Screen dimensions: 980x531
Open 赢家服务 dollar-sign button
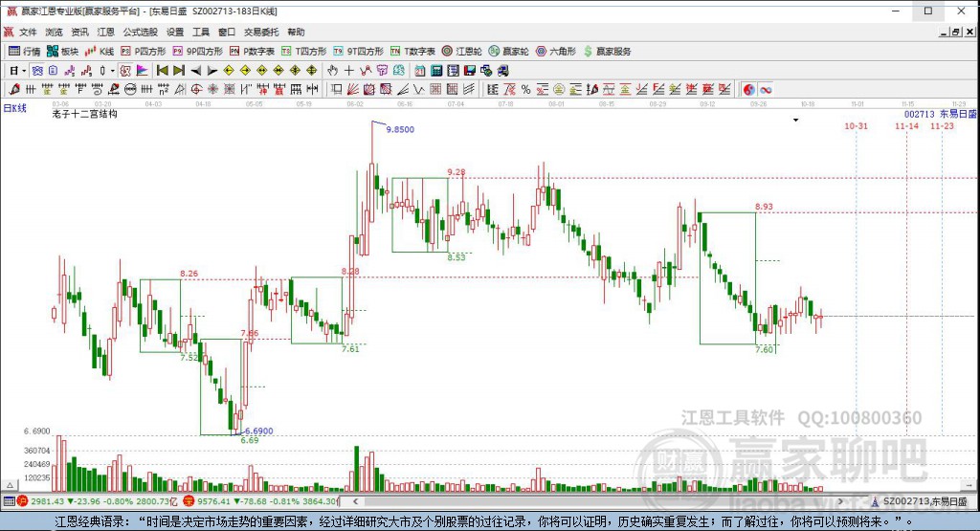607,52
